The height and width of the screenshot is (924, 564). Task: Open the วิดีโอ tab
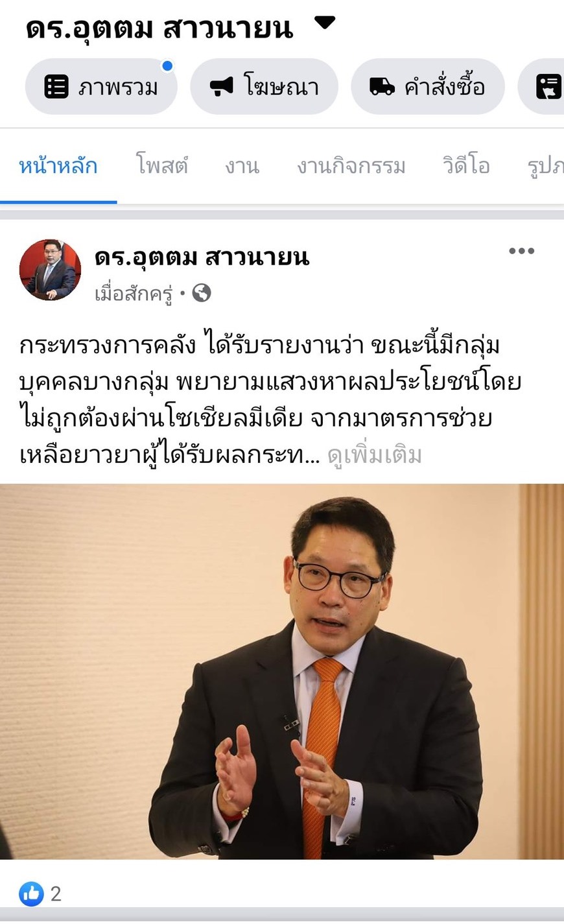[466, 166]
